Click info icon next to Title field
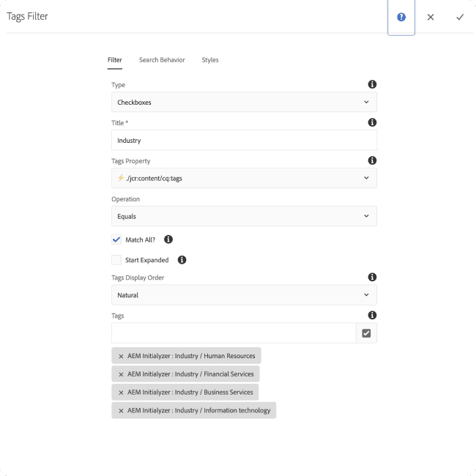The width and height of the screenshot is (476, 476). tap(372, 123)
